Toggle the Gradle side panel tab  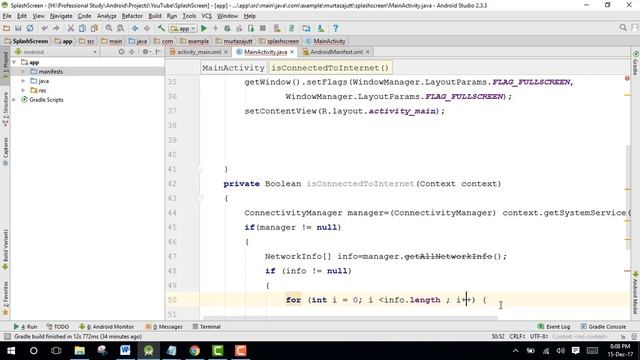[636, 63]
